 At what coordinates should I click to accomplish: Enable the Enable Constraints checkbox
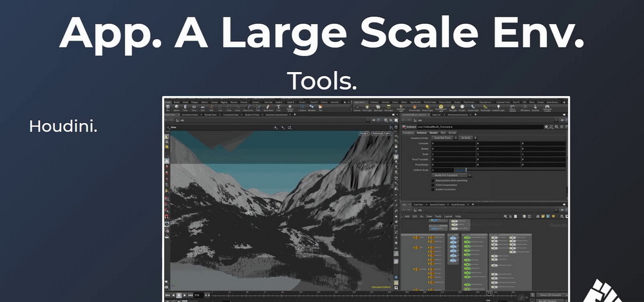(x=433, y=189)
